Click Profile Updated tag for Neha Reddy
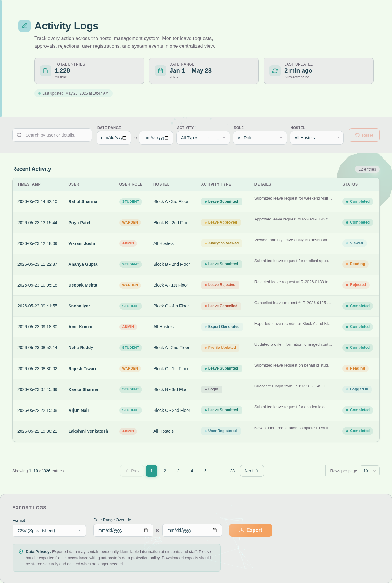The image size is (392, 583). click(x=221, y=348)
